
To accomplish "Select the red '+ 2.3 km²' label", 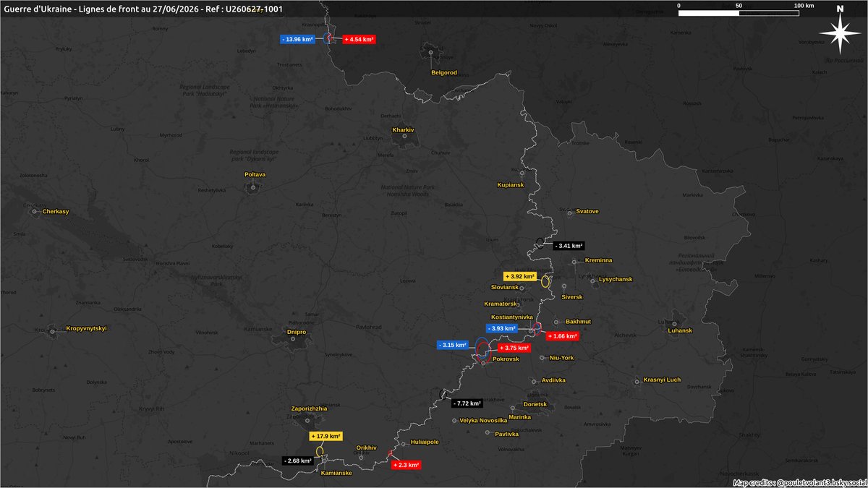I will (x=406, y=465).
